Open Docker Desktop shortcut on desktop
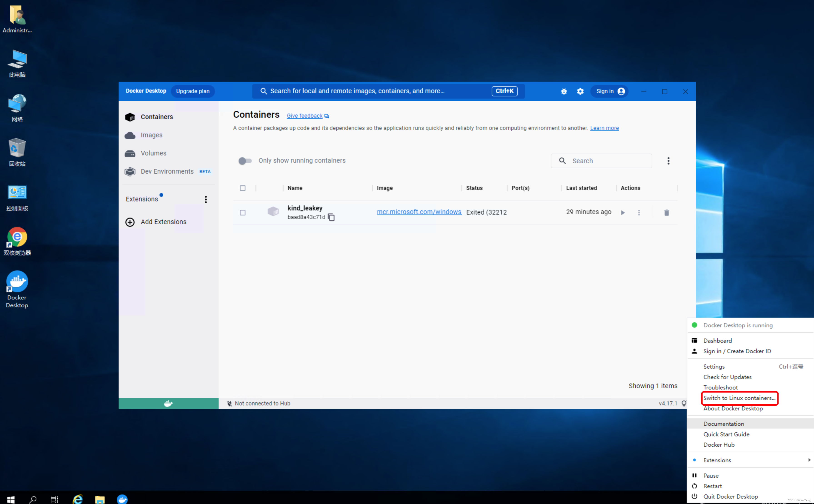814x504 pixels. [17, 289]
